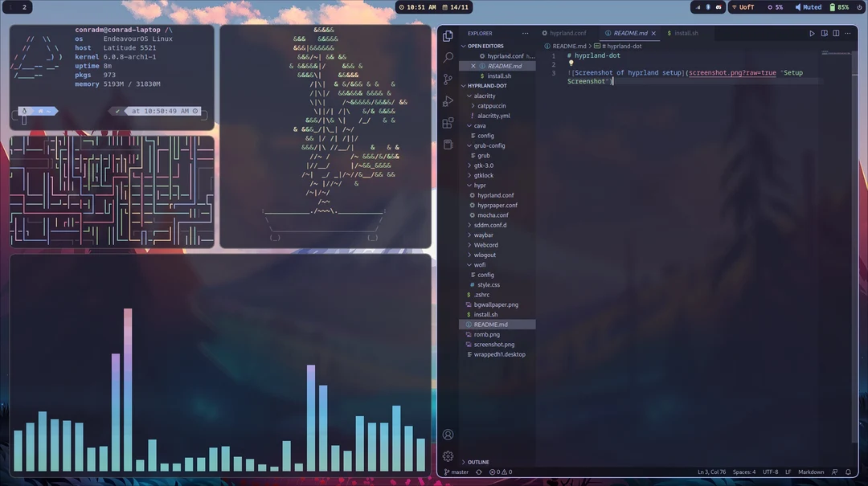The image size is (868, 486).
Task: Open the Run and Debug panel
Action: pyautogui.click(x=448, y=100)
